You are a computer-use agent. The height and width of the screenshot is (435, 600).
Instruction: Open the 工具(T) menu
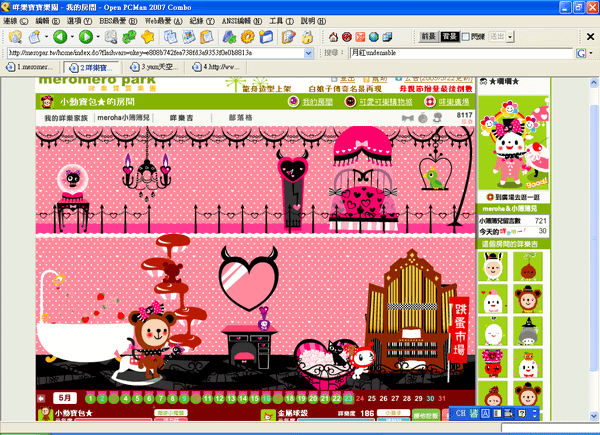pos(281,21)
